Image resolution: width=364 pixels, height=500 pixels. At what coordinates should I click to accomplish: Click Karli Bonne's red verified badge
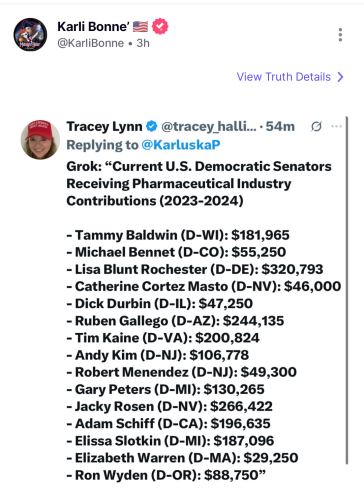coord(160,26)
